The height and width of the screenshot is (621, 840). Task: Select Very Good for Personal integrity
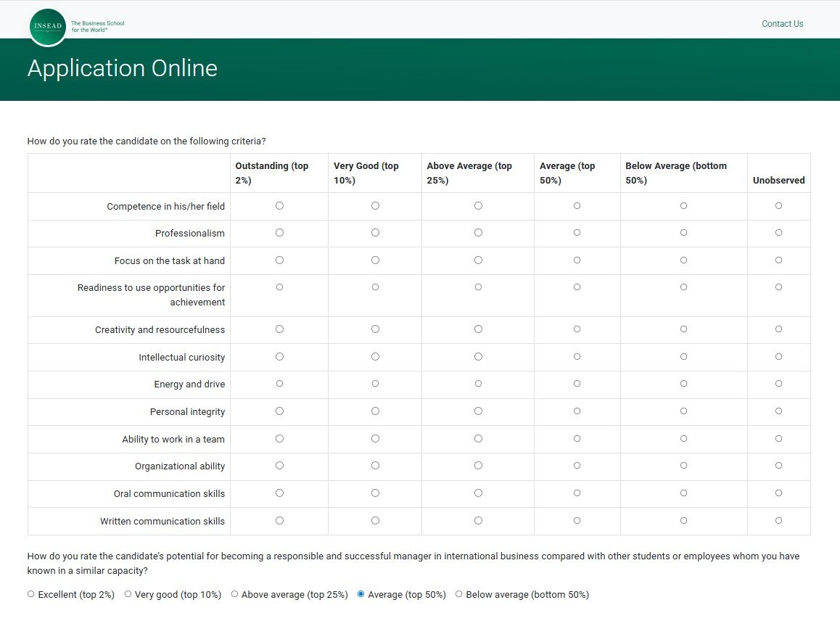[x=375, y=411]
